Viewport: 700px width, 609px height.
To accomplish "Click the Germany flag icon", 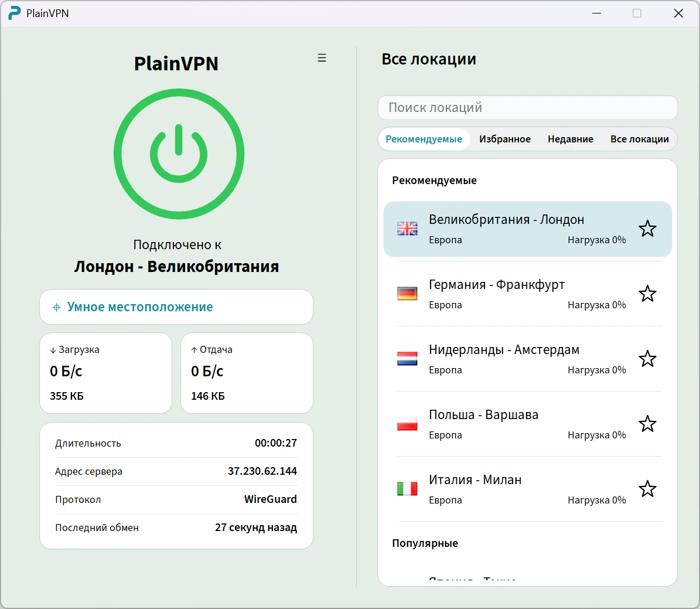I will click(407, 294).
